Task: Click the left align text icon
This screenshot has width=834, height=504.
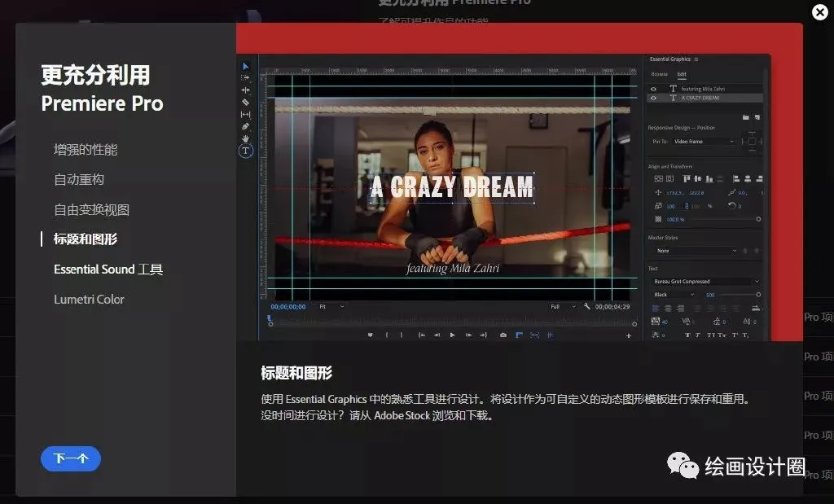Action: [656, 309]
